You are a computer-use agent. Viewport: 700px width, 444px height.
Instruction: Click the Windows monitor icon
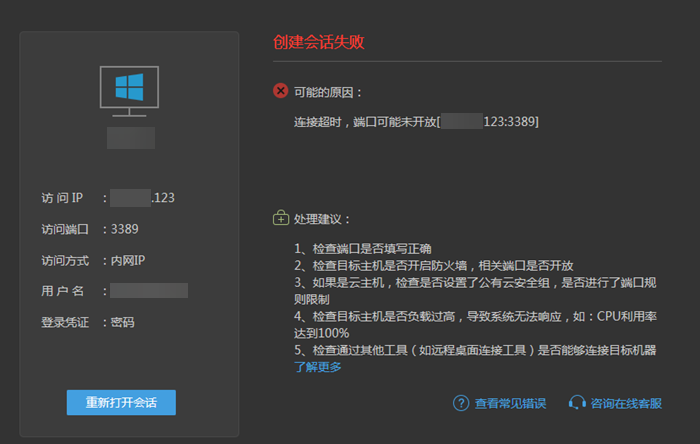click(x=129, y=91)
